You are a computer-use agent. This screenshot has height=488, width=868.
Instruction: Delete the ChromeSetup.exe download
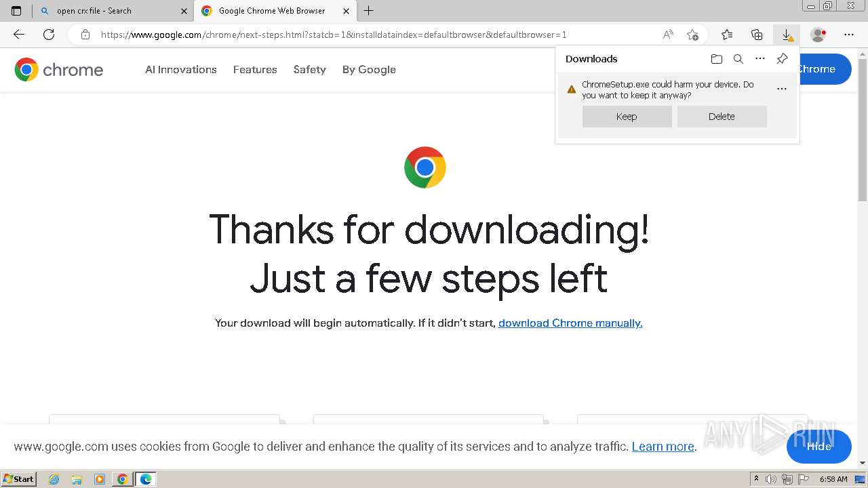pos(722,117)
